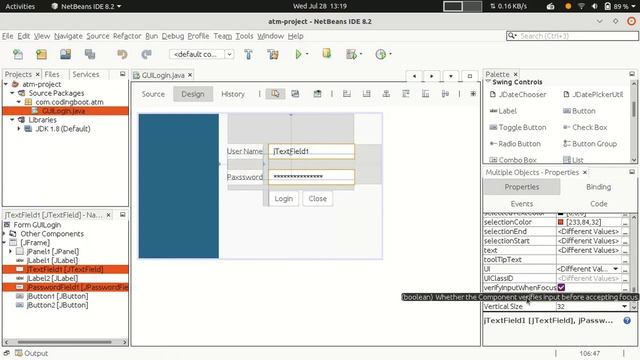This screenshot has width=640, height=360.
Task: Select jButton1 [JButton] in Navigator
Action: tap(57, 296)
